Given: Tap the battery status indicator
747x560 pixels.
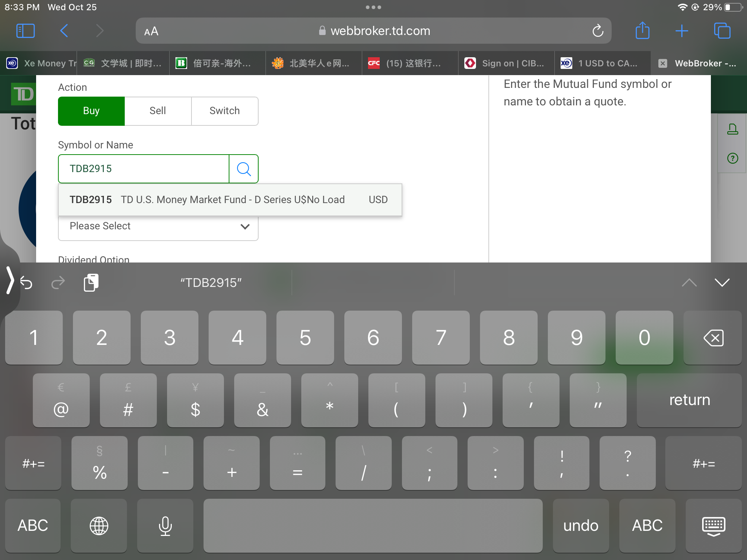Looking at the screenshot, I should (x=733, y=7).
